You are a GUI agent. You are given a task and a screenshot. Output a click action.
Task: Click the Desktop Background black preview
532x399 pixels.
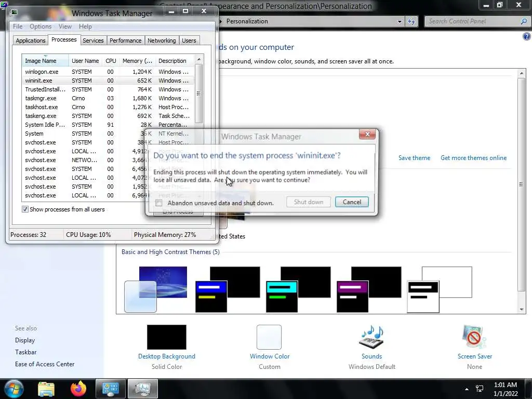pyautogui.click(x=167, y=337)
